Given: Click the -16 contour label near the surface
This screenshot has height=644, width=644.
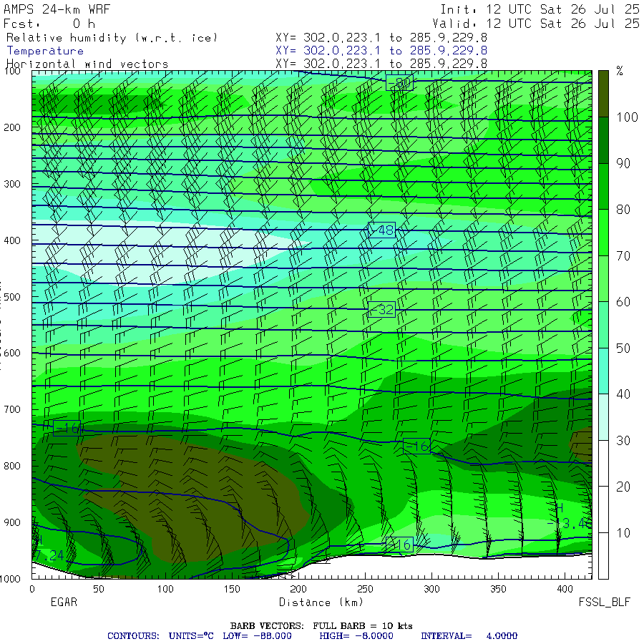Looking at the screenshot, I should 399,545.
